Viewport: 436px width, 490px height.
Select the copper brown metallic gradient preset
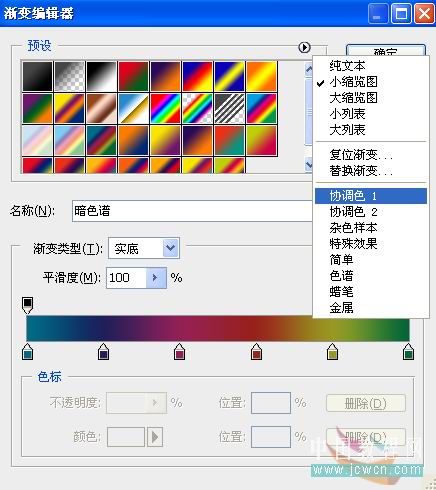102,108
